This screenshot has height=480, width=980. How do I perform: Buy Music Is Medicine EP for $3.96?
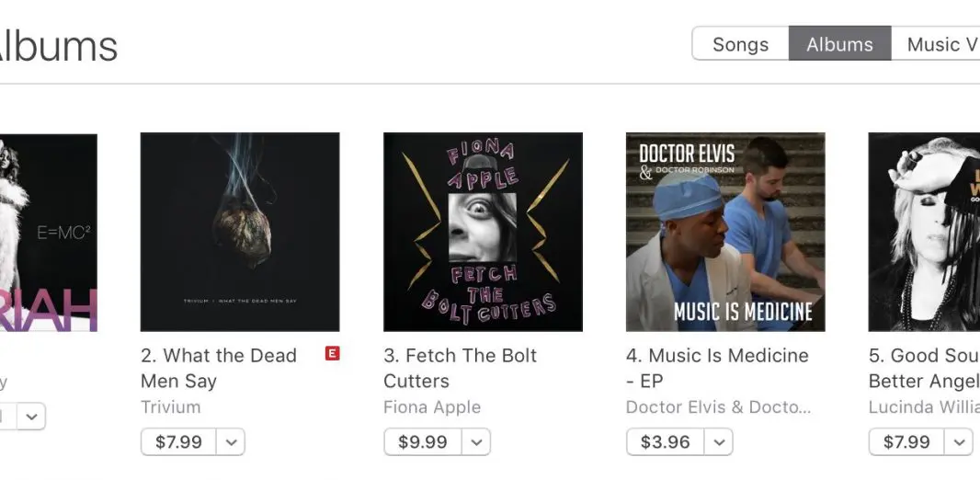pos(665,442)
